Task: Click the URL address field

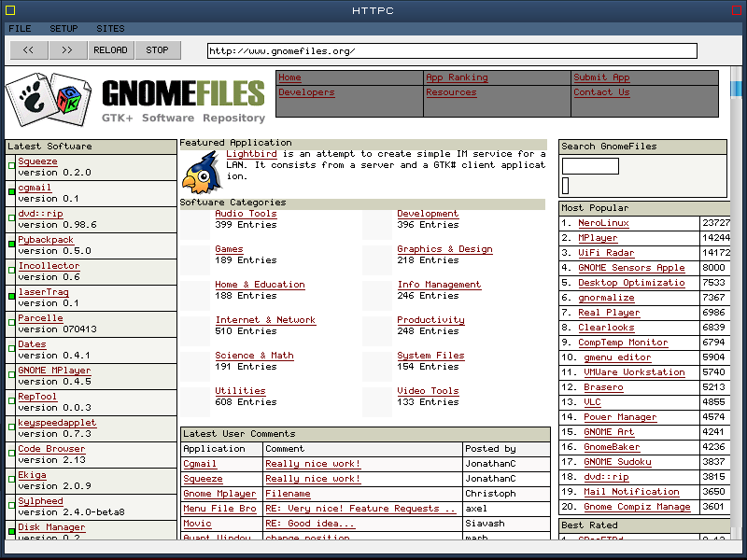Action: point(452,51)
